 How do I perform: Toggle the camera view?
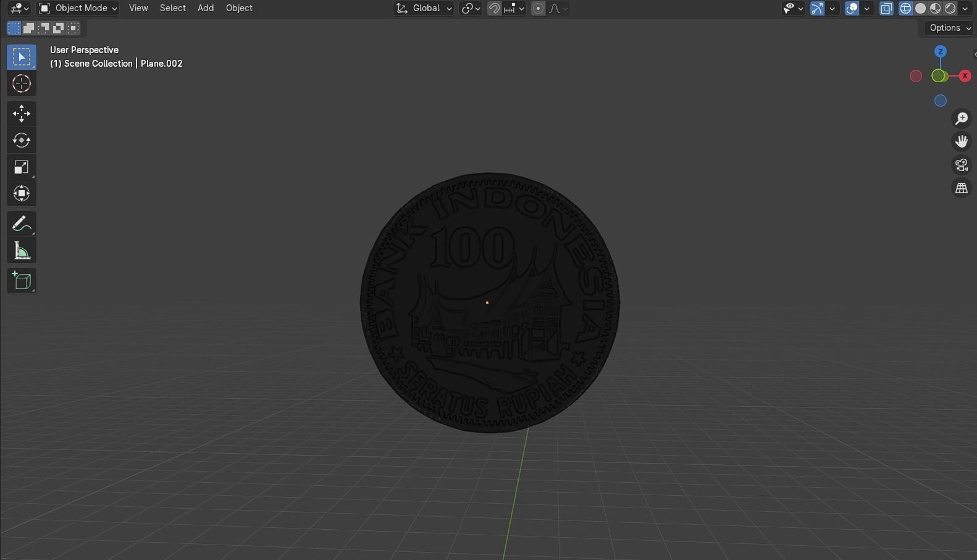pos(962,165)
